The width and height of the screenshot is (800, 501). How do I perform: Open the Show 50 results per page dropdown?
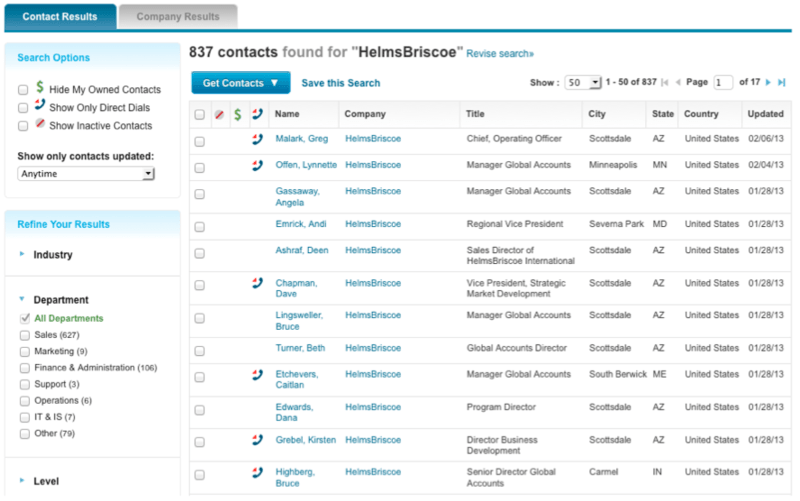pyautogui.click(x=583, y=82)
